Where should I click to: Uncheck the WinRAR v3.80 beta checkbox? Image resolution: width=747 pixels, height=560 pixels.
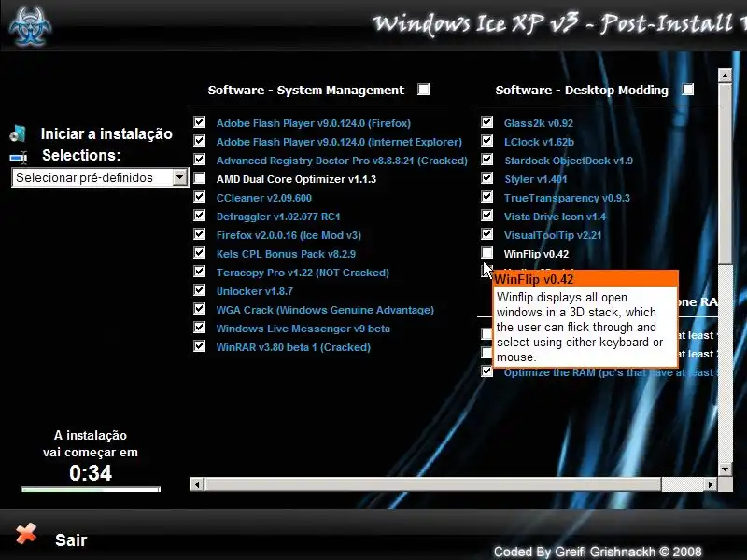click(x=200, y=345)
